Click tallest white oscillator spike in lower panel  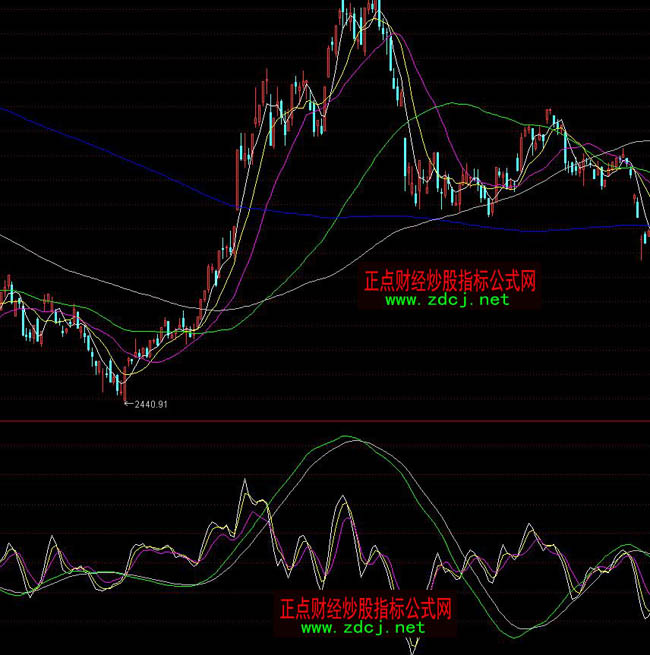(x=243, y=483)
